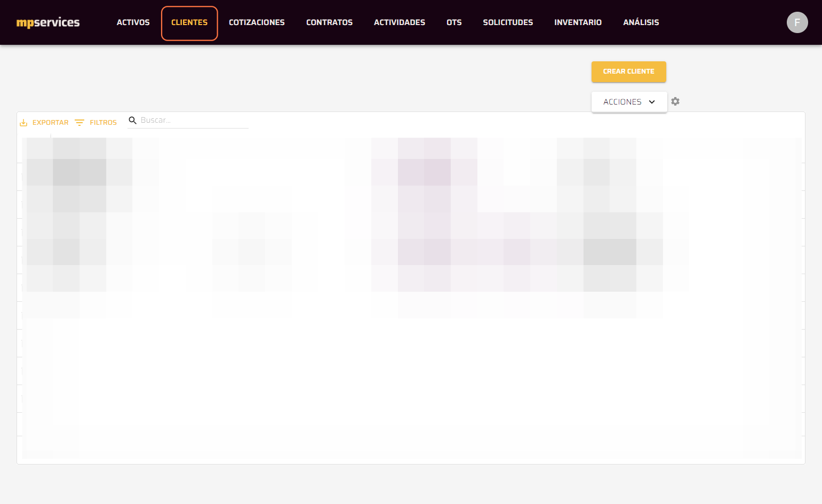This screenshot has height=504, width=822.
Task: Click the filter lines icon
Action: pos(79,123)
